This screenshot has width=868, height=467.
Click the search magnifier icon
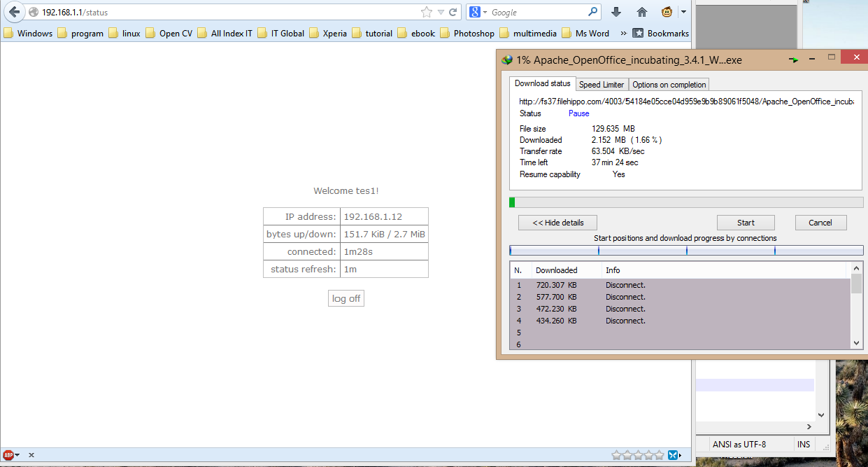(593, 12)
